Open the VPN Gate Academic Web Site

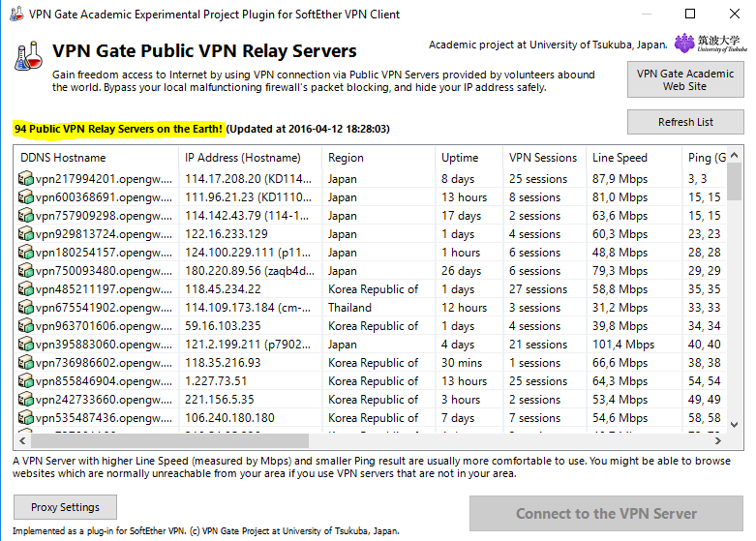point(685,79)
